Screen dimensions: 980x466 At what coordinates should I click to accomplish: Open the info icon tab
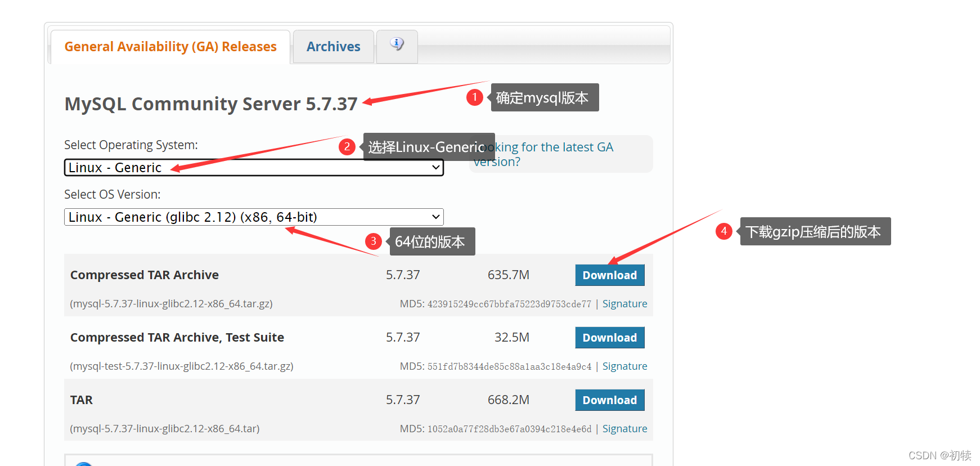(397, 46)
